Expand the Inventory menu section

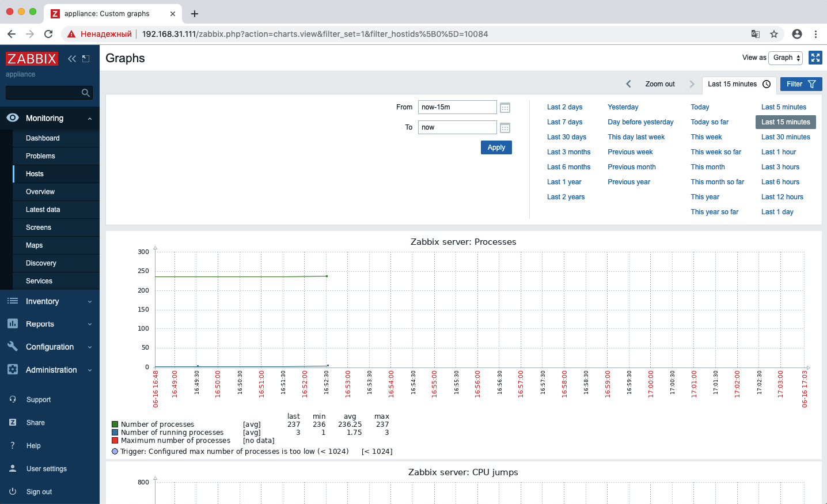tap(90, 302)
